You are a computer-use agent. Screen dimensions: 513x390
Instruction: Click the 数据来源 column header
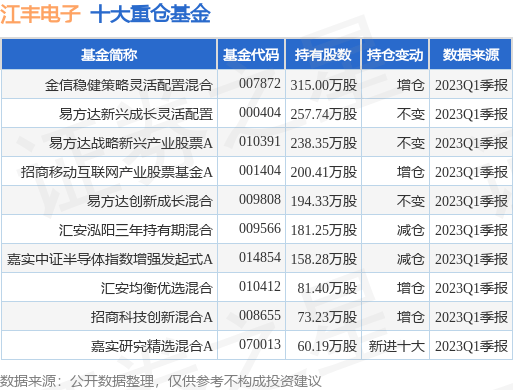click(x=471, y=55)
